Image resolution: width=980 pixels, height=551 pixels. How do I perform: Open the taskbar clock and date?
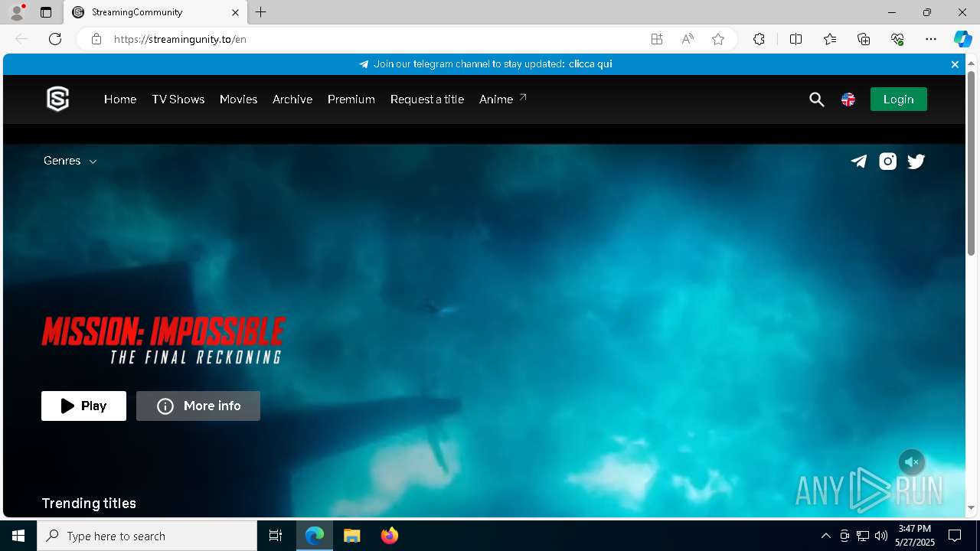point(915,536)
